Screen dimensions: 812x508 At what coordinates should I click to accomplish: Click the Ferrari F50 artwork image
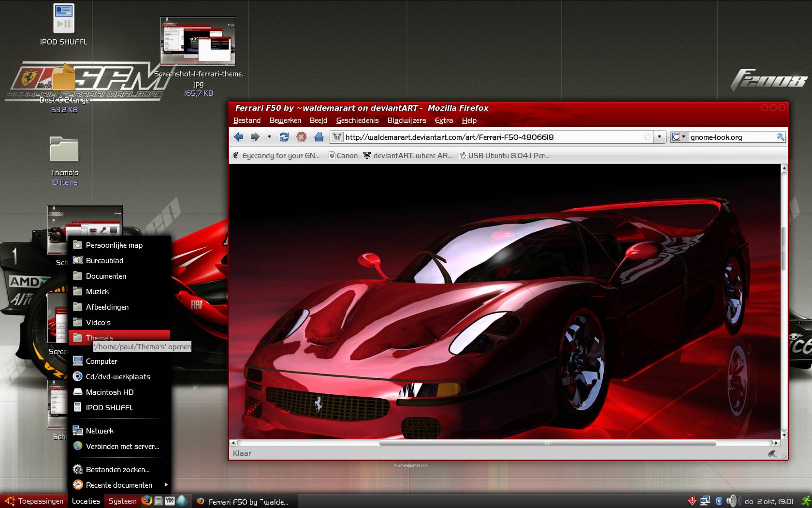(x=505, y=301)
